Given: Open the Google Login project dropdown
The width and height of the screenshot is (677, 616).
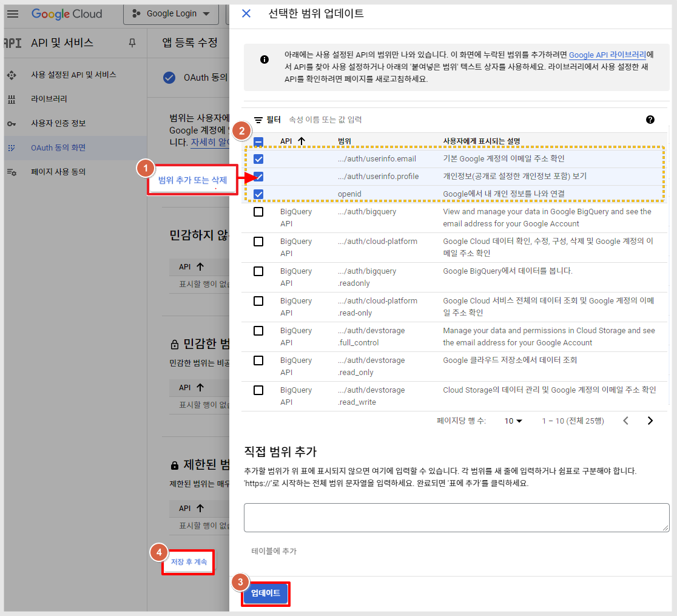Looking at the screenshot, I should tap(171, 14).
